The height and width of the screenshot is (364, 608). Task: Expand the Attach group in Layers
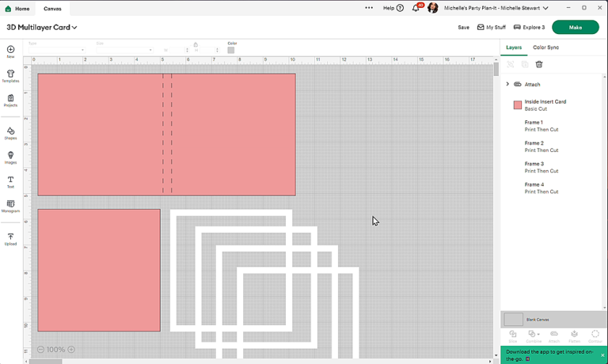click(x=507, y=84)
